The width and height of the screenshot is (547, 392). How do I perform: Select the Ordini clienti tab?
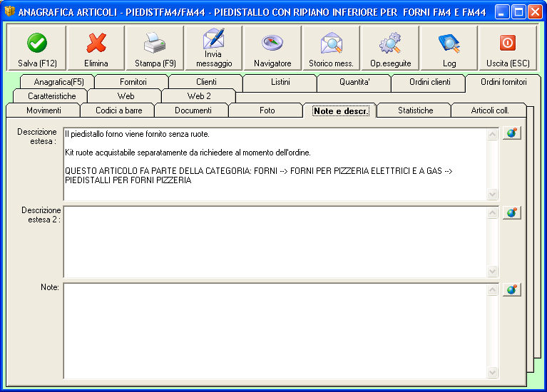429,82
